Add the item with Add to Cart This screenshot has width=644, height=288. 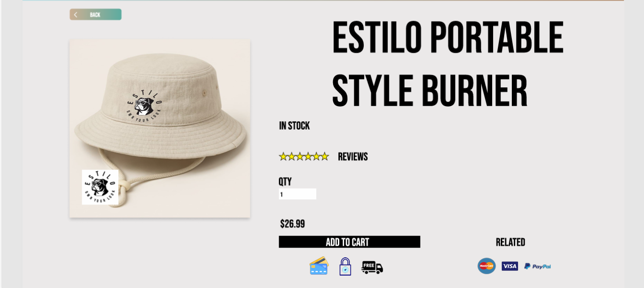(349, 242)
